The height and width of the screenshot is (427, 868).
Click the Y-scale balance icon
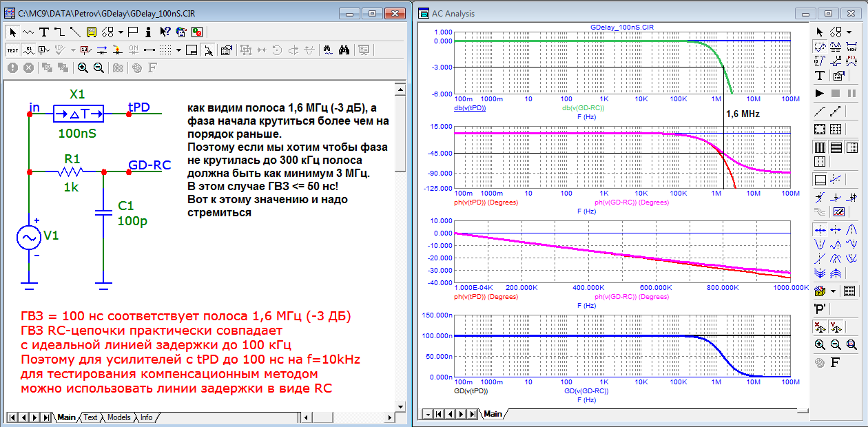[835, 326]
